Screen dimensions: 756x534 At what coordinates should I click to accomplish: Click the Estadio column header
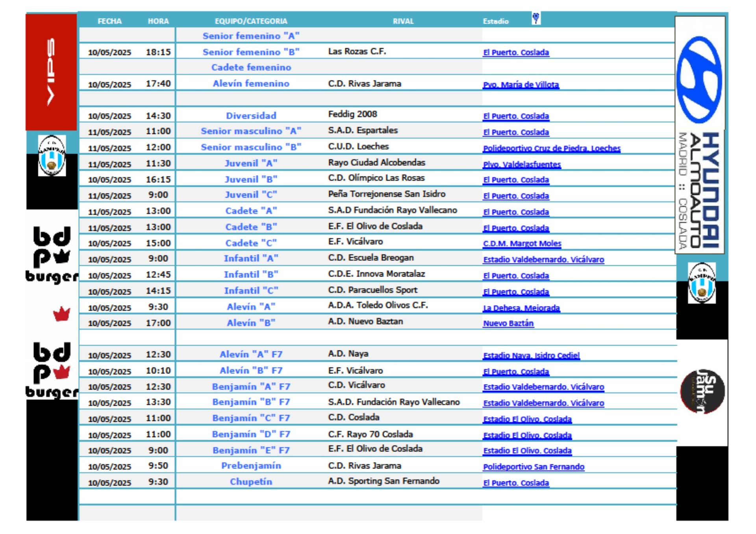(x=496, y=21)
